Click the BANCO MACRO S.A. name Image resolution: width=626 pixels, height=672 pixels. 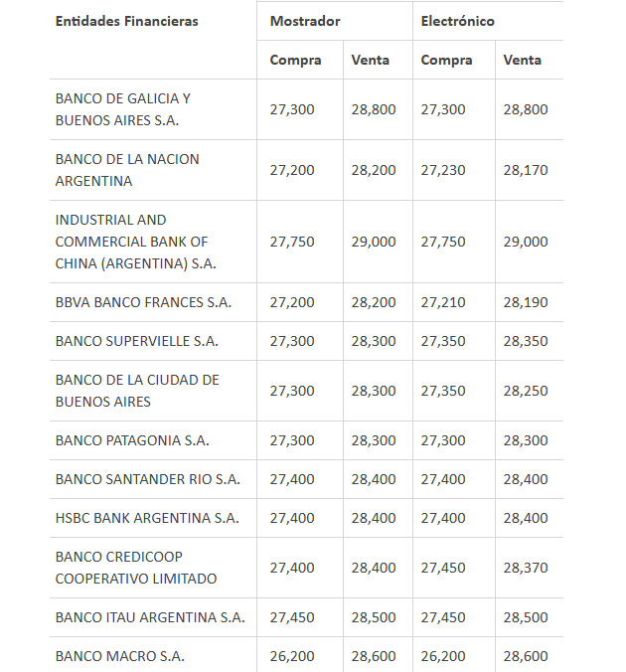pos(120,656)
